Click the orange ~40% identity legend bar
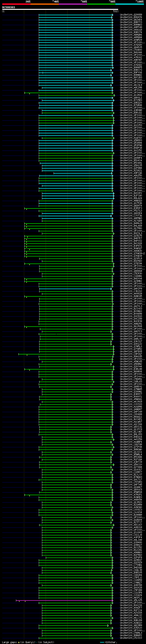The height and width of the screenshot is (644, 146). 45,4
